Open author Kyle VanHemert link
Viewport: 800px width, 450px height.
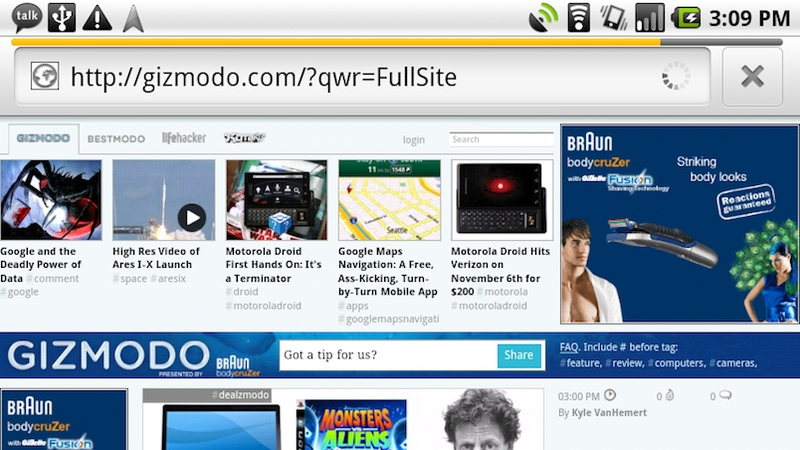pos(609,413)
